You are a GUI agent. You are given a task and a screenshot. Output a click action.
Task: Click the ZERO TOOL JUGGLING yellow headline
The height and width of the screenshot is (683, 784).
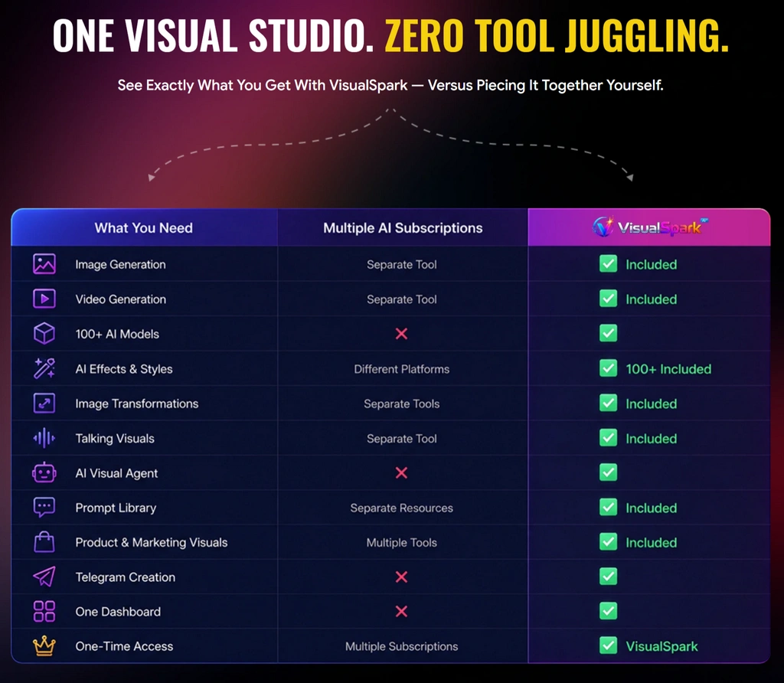pos(557,35)
